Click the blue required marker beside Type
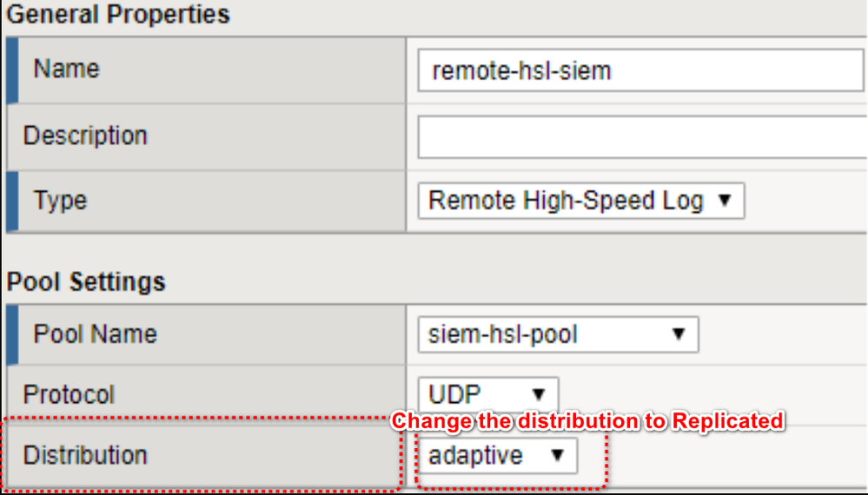868x495 pixels. coord(11,201)
